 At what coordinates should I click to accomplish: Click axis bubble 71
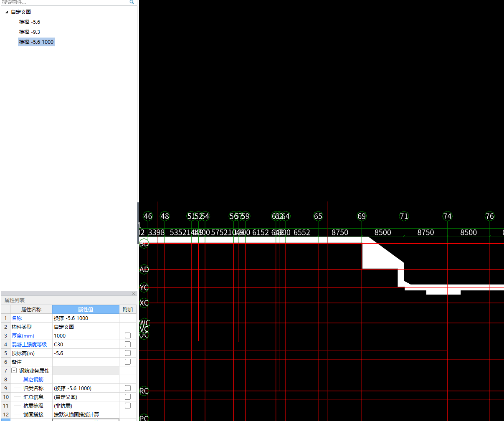coord(404,216)
